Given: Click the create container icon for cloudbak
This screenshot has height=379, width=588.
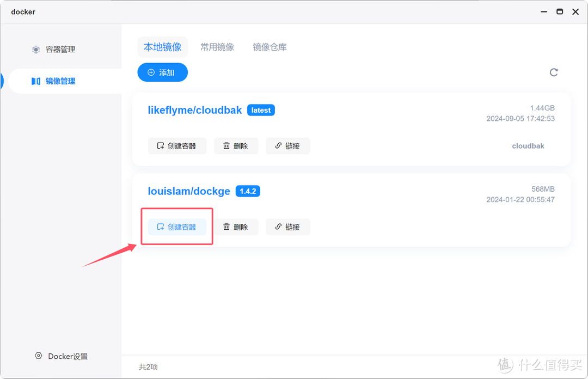Looking at the screenshot, I should pos(160,145).
